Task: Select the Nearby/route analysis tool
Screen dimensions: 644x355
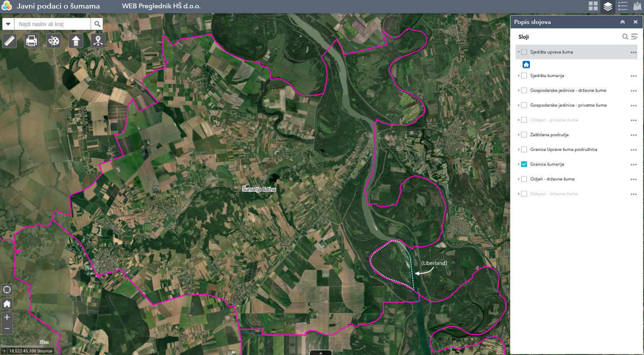Action: pos(98,40)
